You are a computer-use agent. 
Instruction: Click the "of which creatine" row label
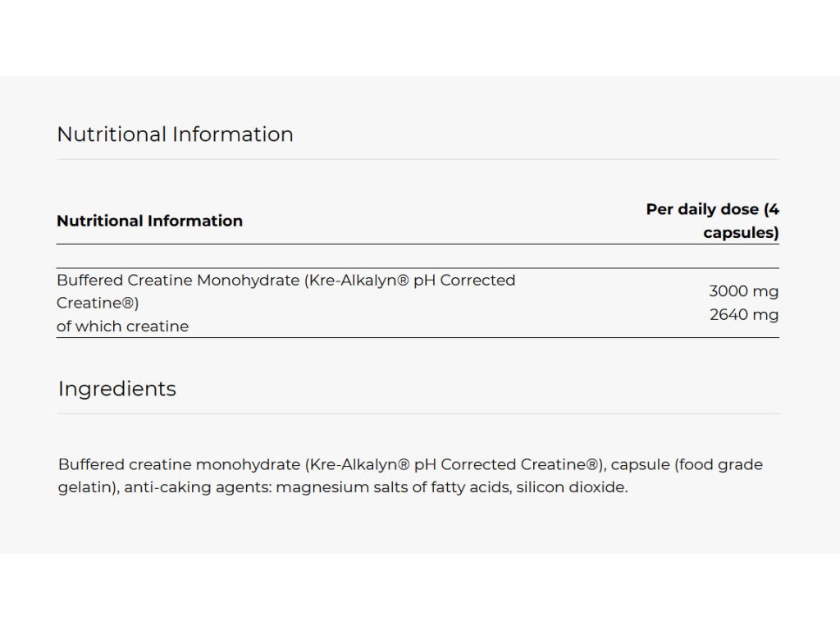tap(122, 326)
